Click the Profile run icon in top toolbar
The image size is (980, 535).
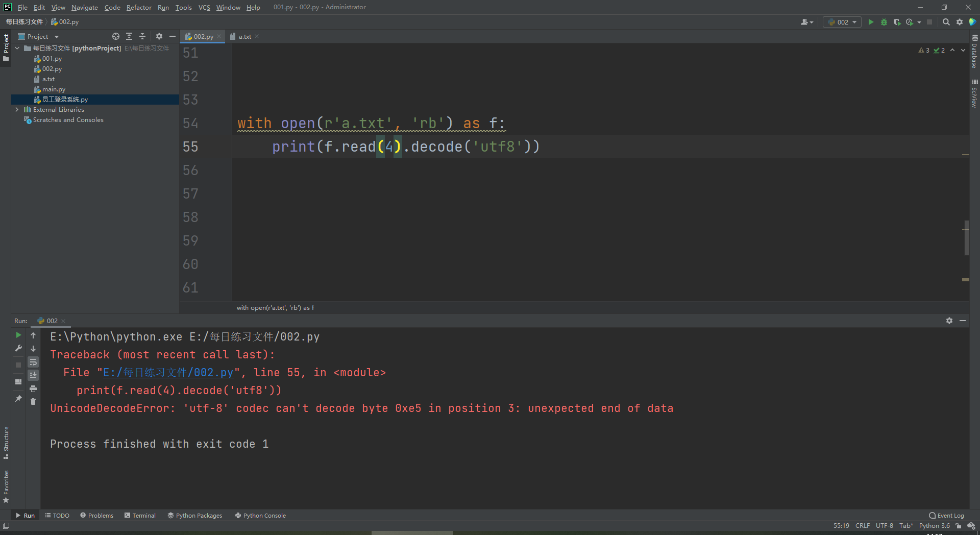click(x=910, y=22)
